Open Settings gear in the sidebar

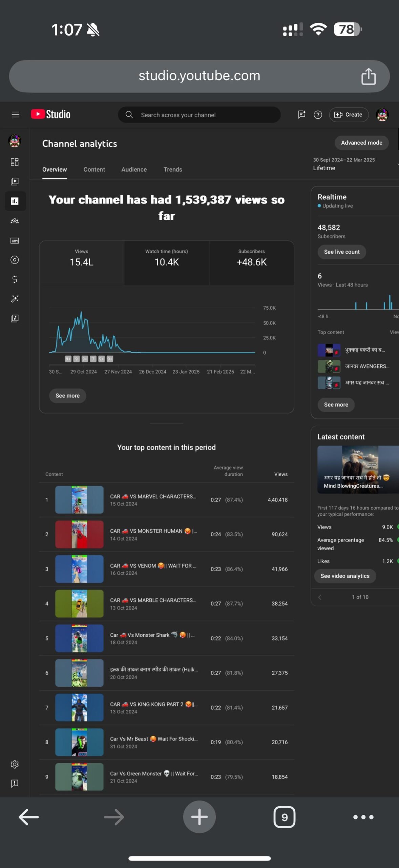click(x=15, y=764)
